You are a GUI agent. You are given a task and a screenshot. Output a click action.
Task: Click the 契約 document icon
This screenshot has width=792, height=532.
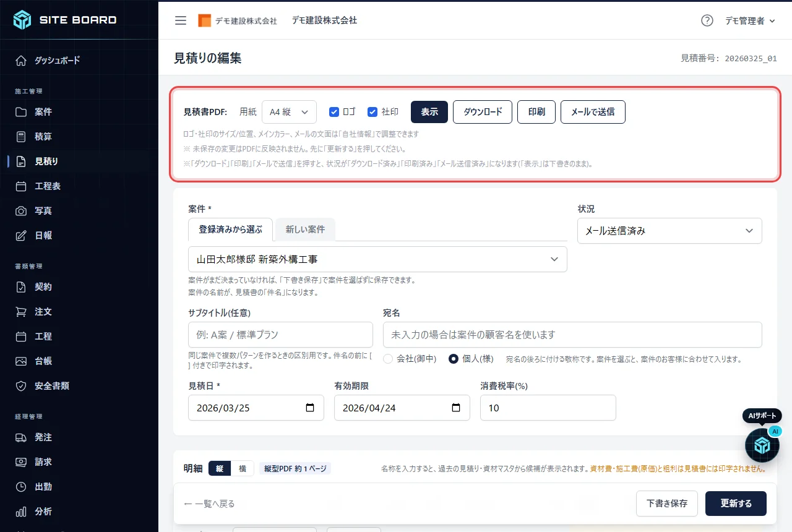[x=21, y=287]
